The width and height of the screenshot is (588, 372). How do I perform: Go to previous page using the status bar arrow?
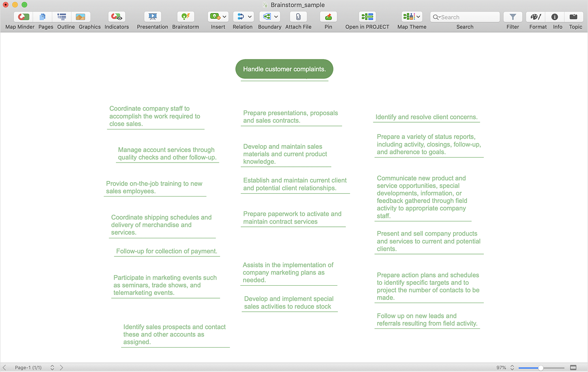(x=5, y=367)
